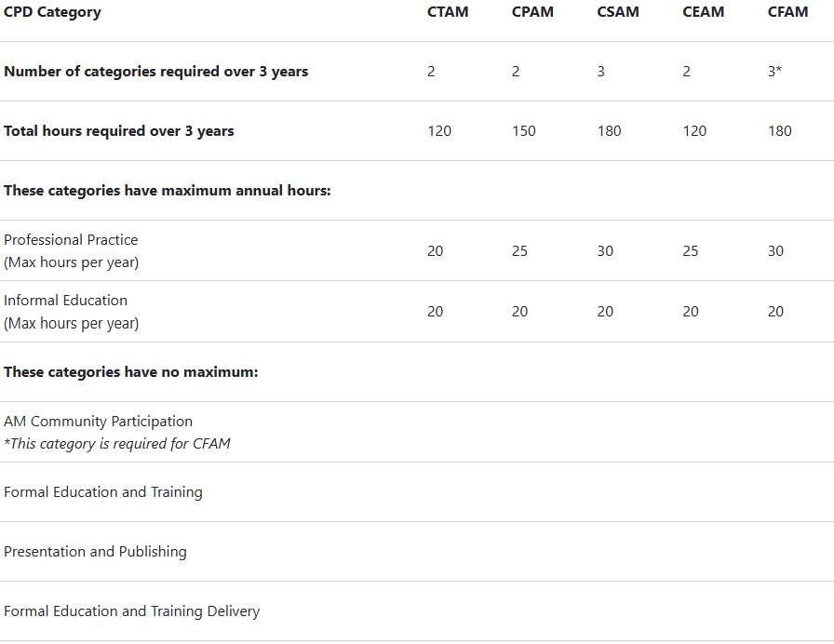Select CPAM value for number of categories required
834x644 pixels.
[x=516, y=72]
